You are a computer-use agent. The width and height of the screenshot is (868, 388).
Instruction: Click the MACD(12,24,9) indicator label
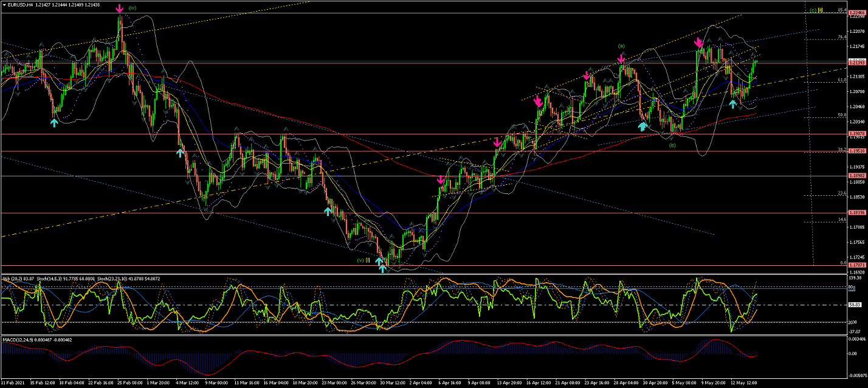[16, 339]
